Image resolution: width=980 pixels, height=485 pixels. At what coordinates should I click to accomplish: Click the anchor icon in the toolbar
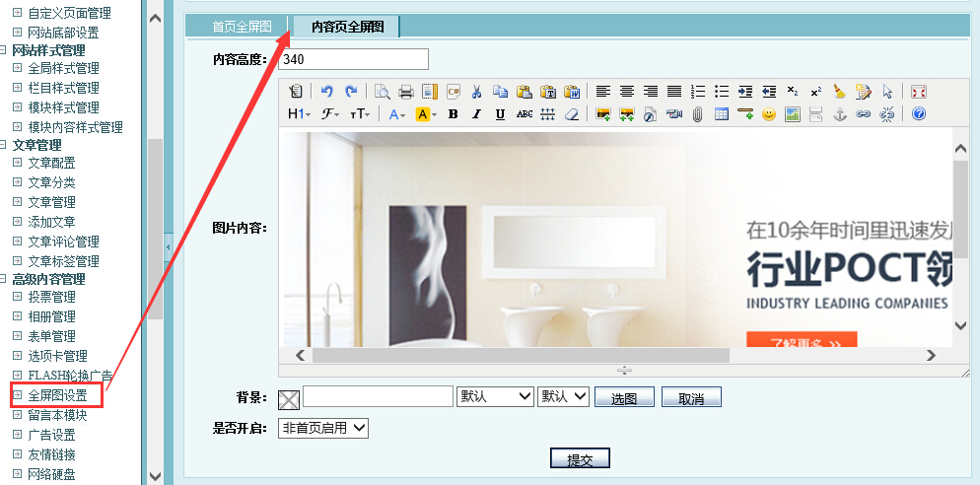tap(840, 114)
